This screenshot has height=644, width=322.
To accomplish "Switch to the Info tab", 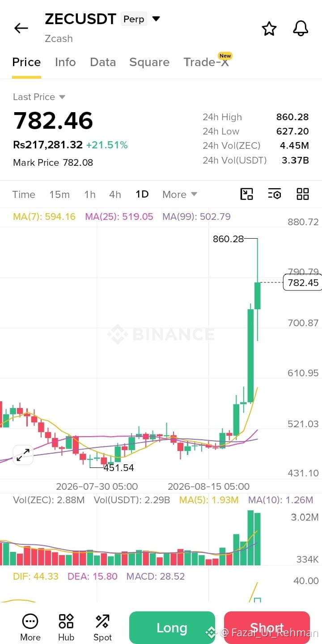I will (65, 62).
